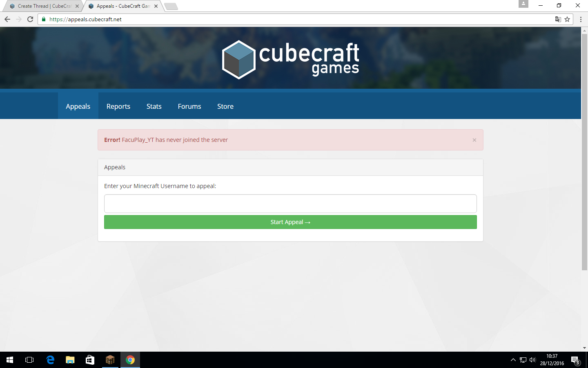Screen dimensions: 588x368
Task: Click the scrollbar up arrow
Action: 584,30
